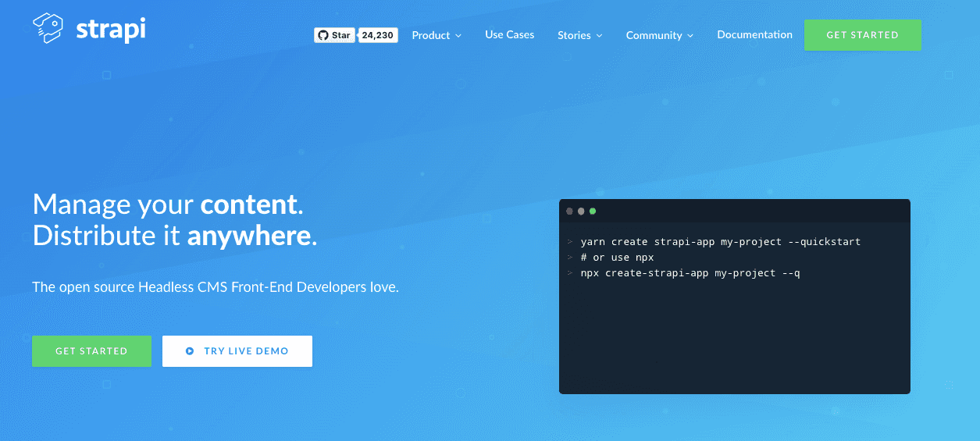Open the Use Cases page
The image size is (980, 441).
point(510,34)
